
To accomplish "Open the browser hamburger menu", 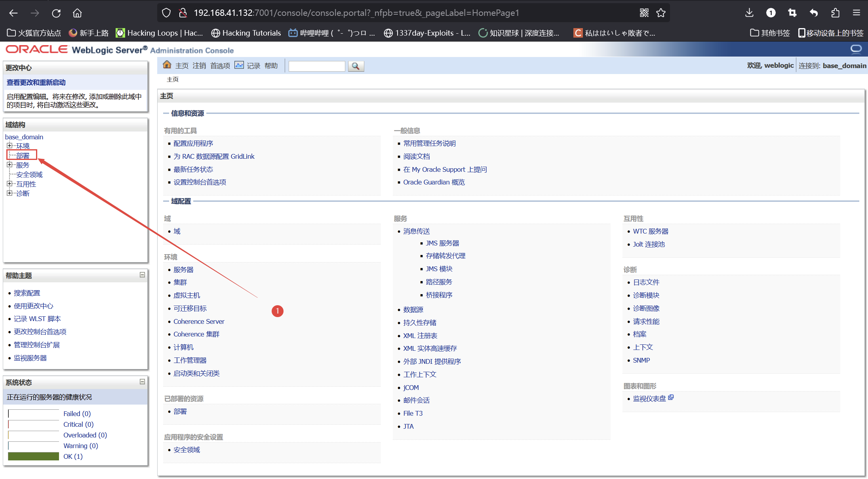I will [857, 13].
